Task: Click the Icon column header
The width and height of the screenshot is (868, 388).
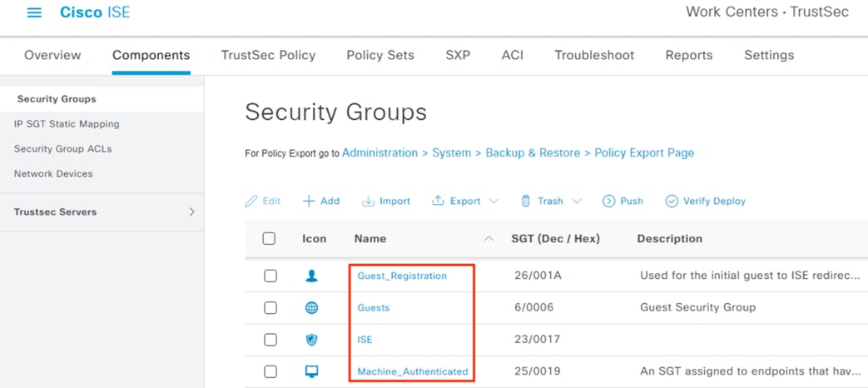Action: (314, 239)
